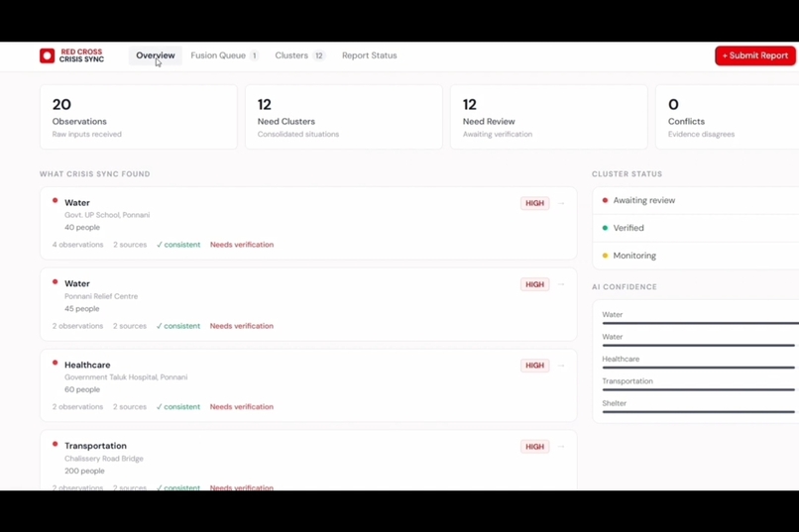The height and width of the screenshot is (532, 799).
Task: Click consistent label on Healthcare card
Action: (178, 407)
